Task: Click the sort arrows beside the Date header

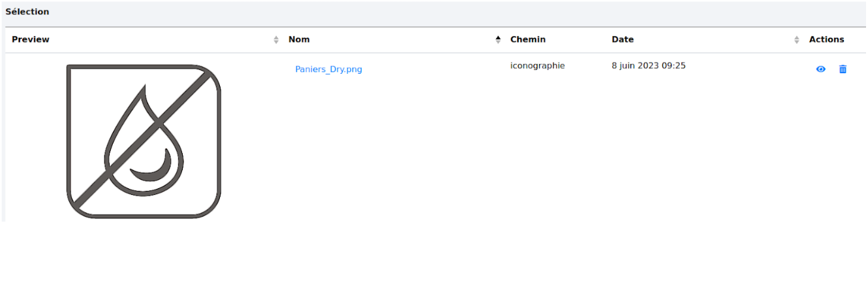Action: point(796,40)
